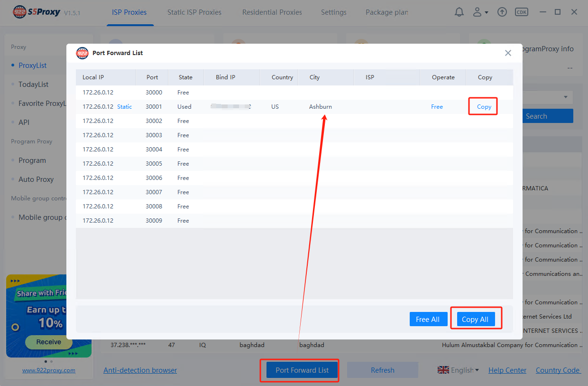Close the Port Forward List dialog
This screenshot has width=588, height=386.
508,53
